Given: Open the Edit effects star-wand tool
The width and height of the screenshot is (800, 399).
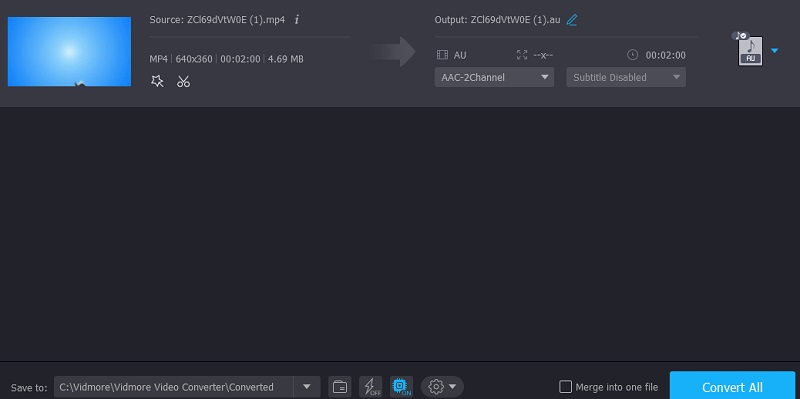Looking at the screenshot, I should (157, 81).
